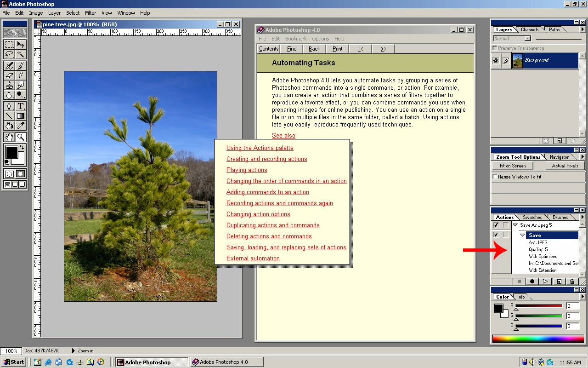Select the Eyedropper tool
Screen dimensions: 588x368
(21, 126)
